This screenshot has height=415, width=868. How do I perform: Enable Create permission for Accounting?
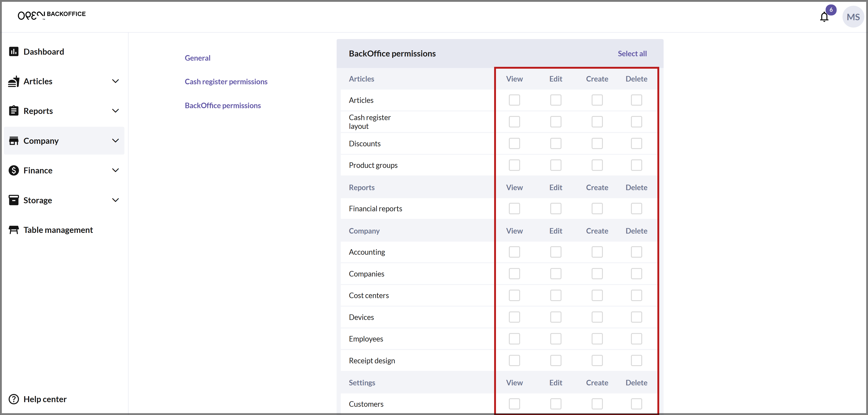597,252
